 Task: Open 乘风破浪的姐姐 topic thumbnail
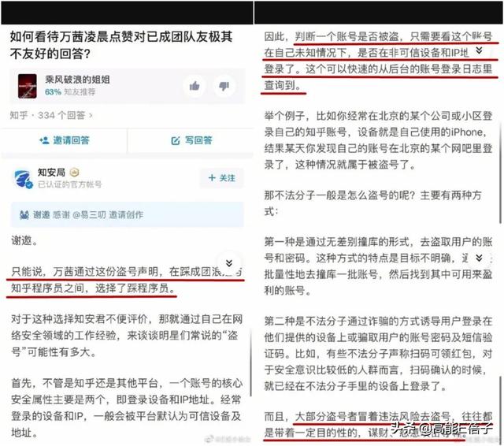tap(27, 86)
